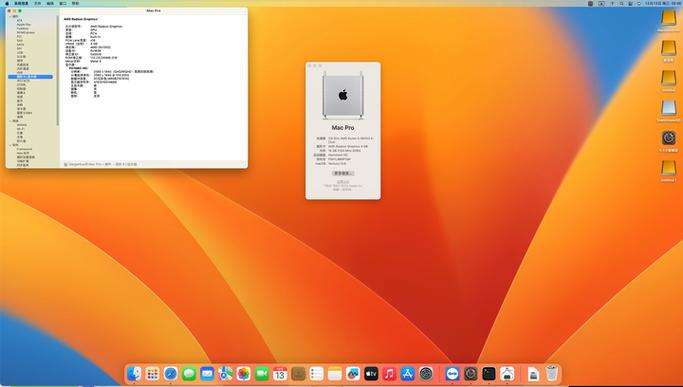
Task: Click the Mac Pro title in About window
Action: click(x=343, y=128)
